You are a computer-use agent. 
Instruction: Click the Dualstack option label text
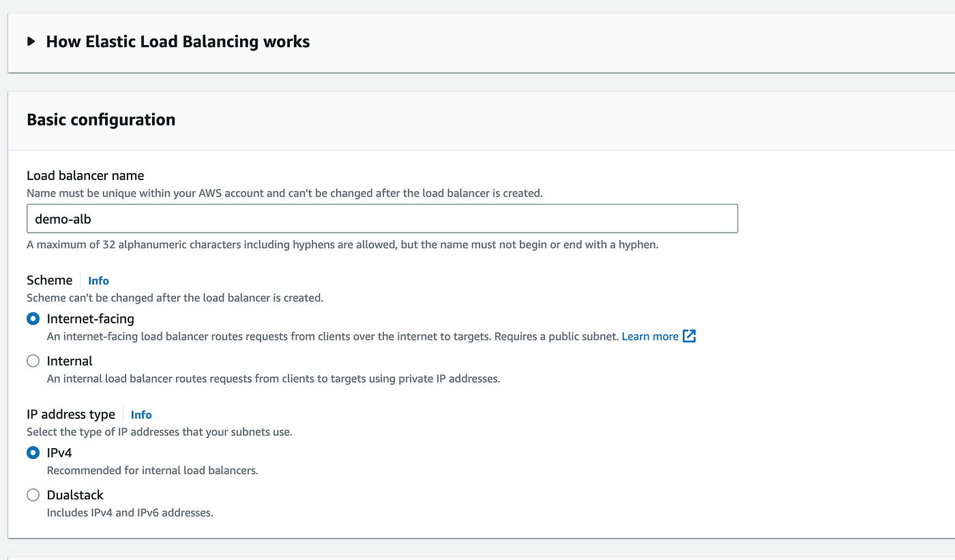(x=75, y=495)
